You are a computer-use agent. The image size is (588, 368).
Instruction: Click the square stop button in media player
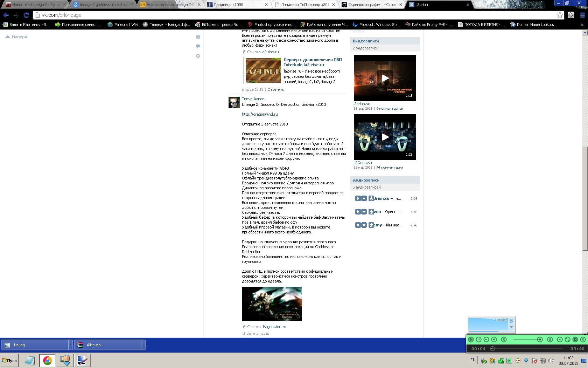[x=575, y=339]
